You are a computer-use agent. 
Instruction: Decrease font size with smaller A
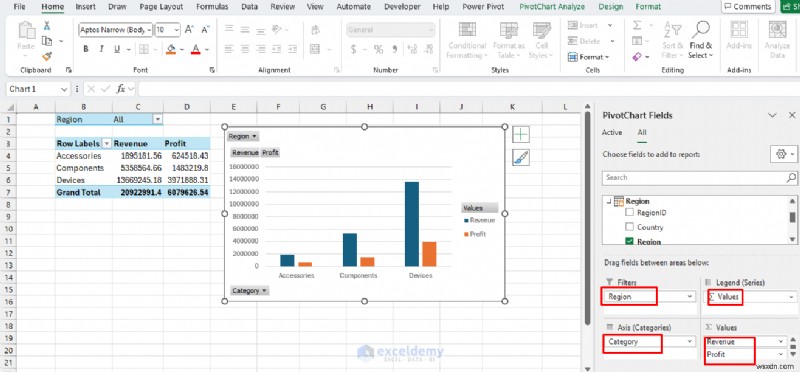click(x=206, y=30)
